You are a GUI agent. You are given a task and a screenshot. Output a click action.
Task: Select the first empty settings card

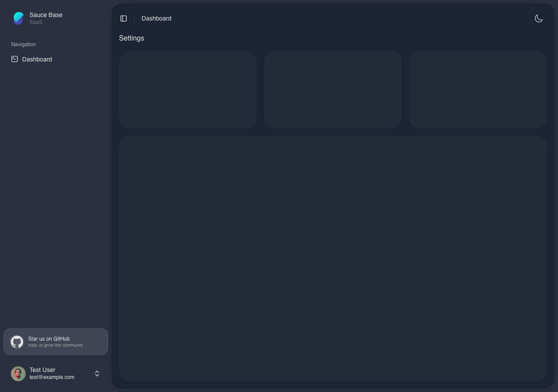point(188,89)
